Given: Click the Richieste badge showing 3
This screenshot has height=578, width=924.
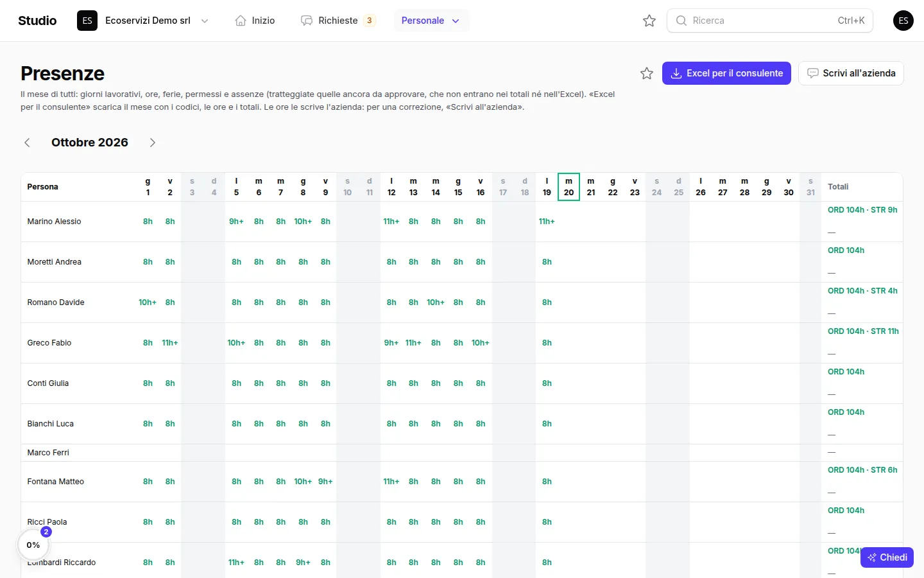Looking at the screenshot, I should [370, 21].
